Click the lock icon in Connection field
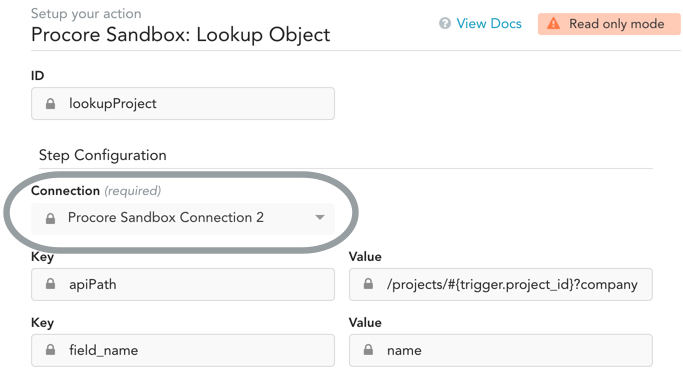The image size is (683, 377). (51, 218)
